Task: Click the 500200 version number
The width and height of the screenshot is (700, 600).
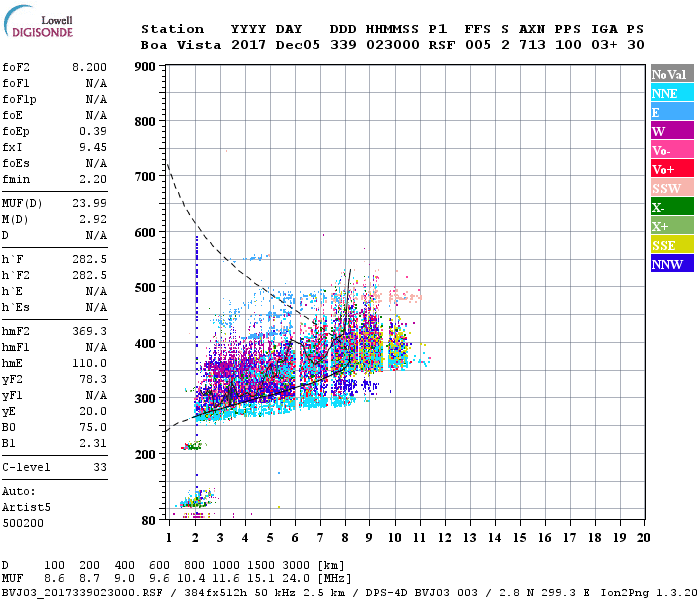Action: pos(23,523)
